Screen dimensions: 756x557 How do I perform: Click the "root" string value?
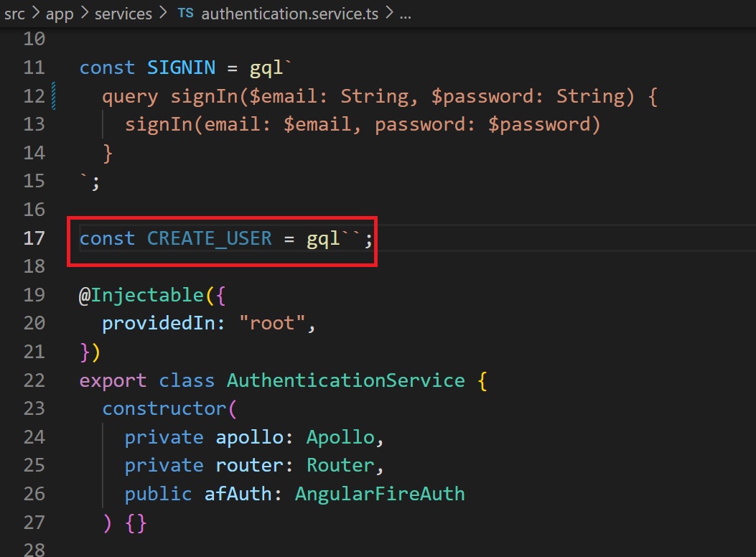click(x=271, y=323)
